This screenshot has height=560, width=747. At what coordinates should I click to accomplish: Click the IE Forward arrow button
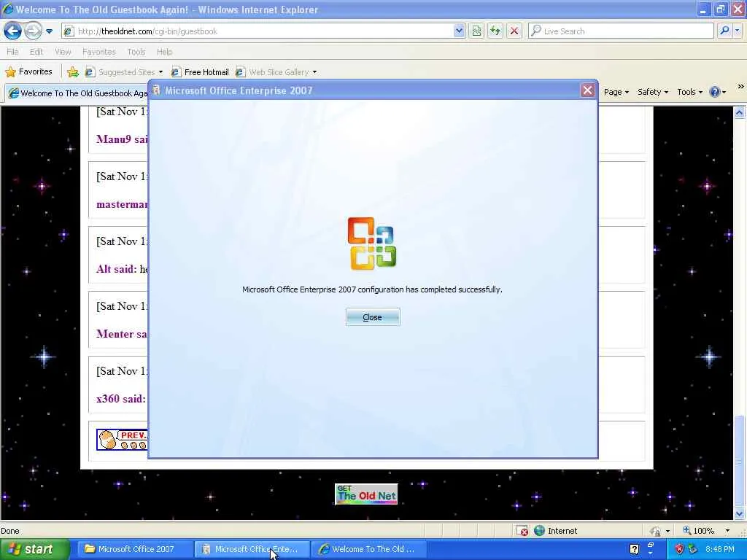point(33,31)
